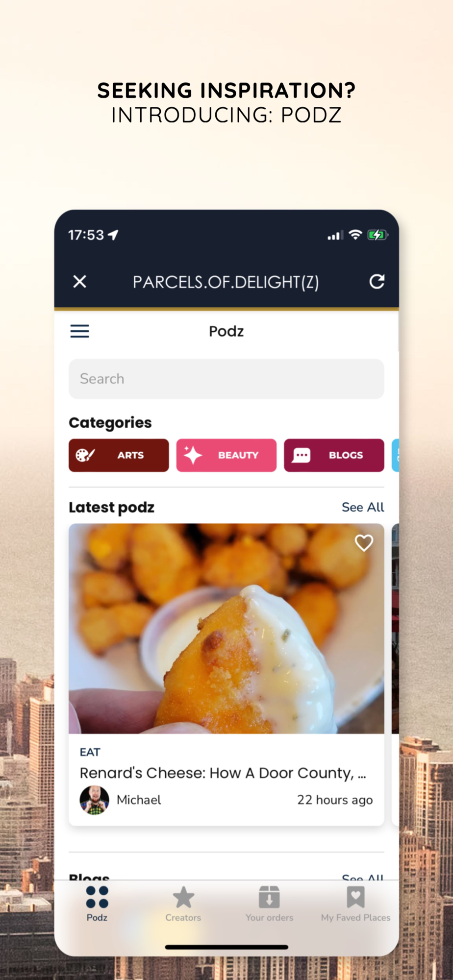
Task: Tap the chat bubble icon on Blogs
Action: pyautogui.click(x=301, y=455)
